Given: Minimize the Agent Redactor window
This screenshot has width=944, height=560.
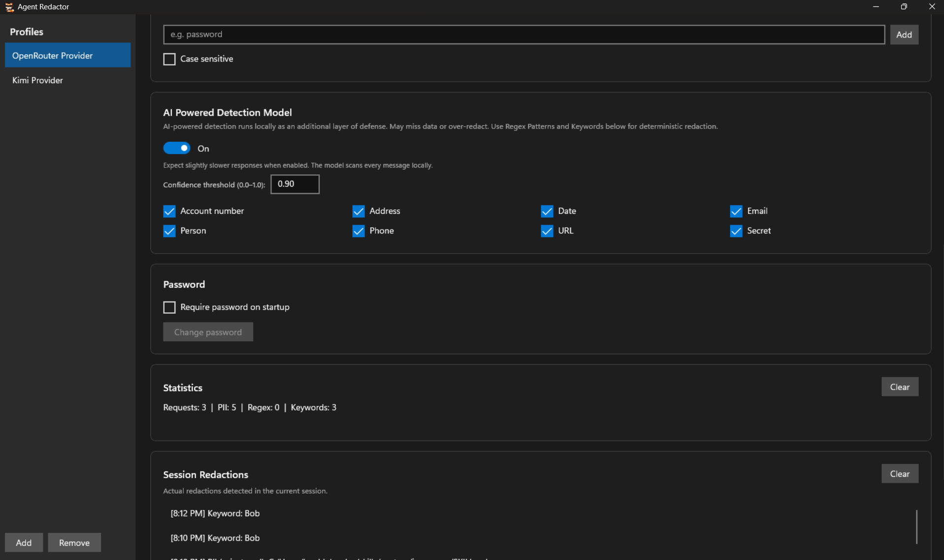Looking at the screenshot, I should tap(876, 7).
